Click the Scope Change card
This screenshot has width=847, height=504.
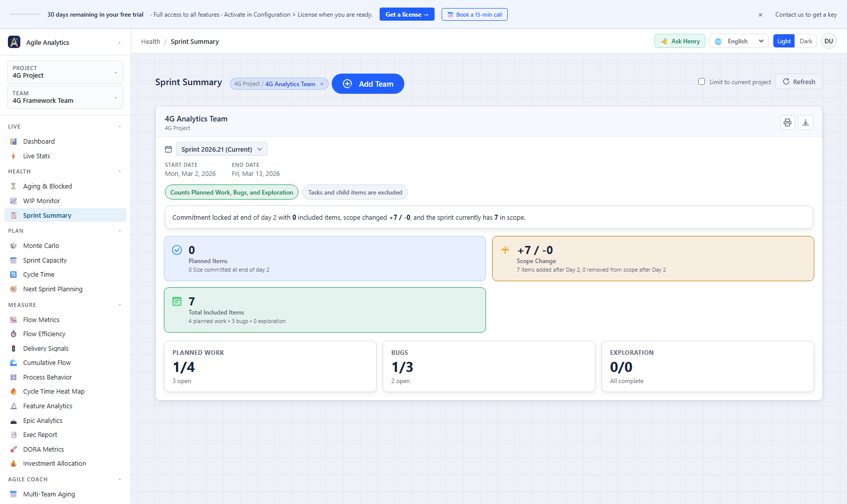pyautogui.click(x=653, y=259)
